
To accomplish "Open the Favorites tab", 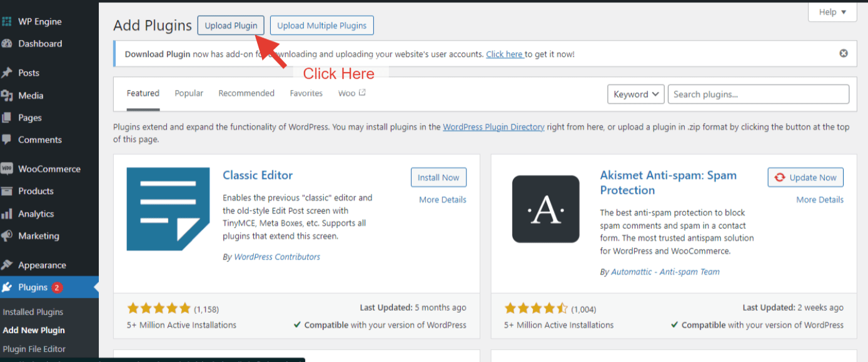I will point(306,93).
